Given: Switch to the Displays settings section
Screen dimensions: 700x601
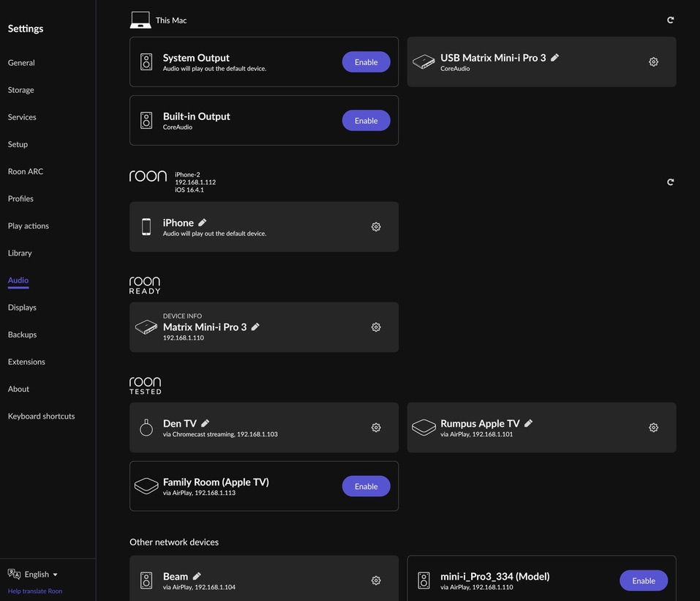Looking at the screenshot, I should pyautogui.click(x=22, y=307).
